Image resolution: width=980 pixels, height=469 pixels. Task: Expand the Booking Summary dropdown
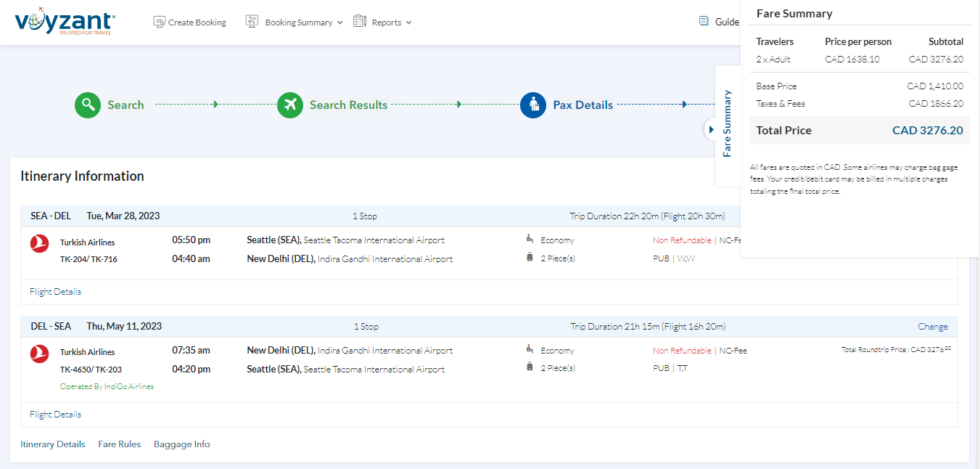click(x=339, y=23)
